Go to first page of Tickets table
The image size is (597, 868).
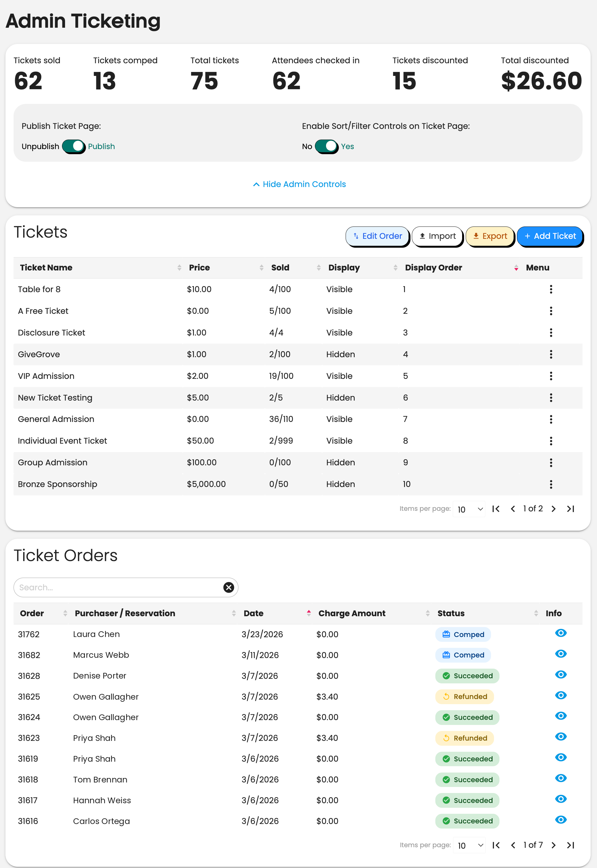pos(496,509)
